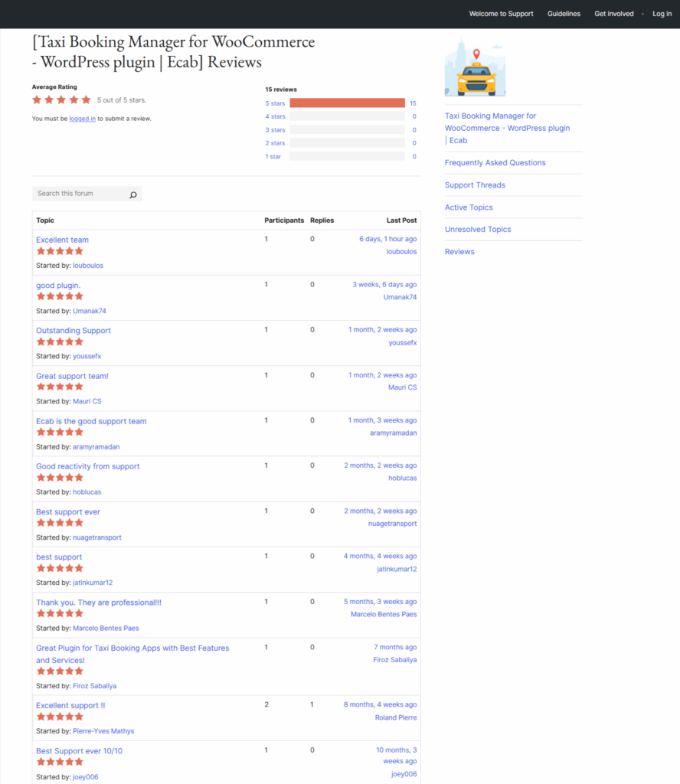View Mauri CS profile after Started by
Image resolution: width=680 pixels, height=784 pixels.
point(87,401)
